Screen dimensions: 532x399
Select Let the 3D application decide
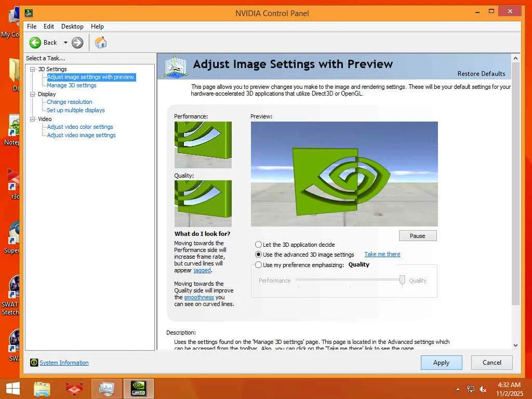coord(259,244)
